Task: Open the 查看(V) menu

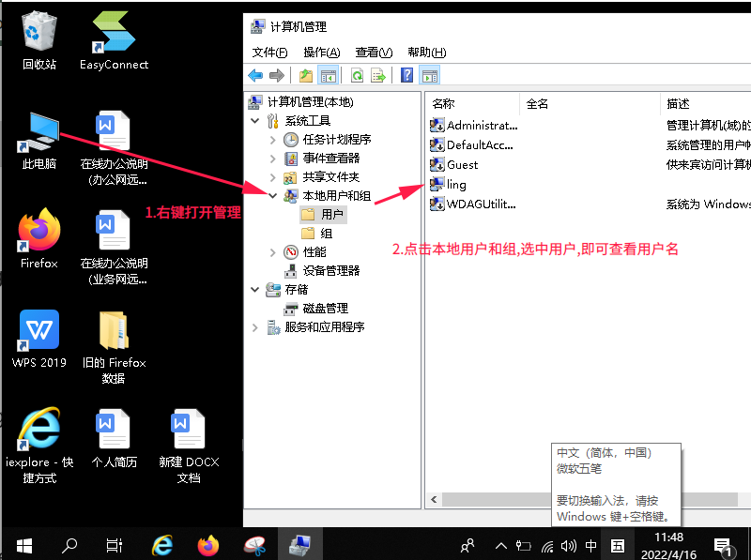Action: point(374,53)
